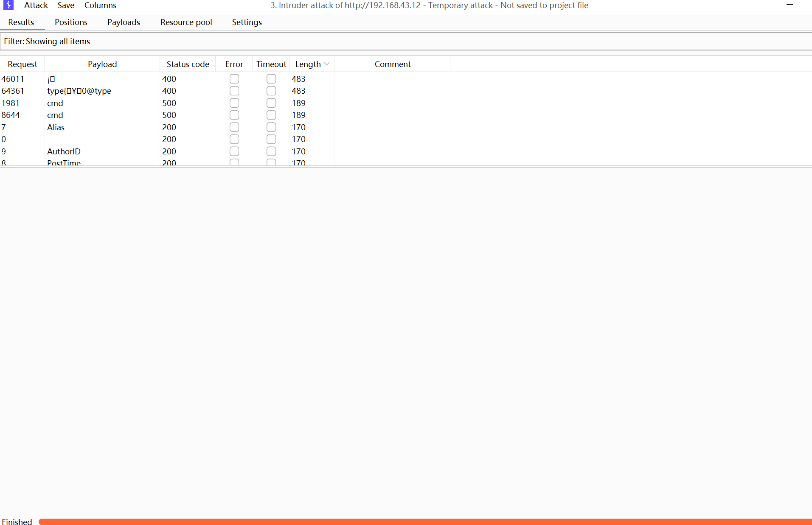Click the Burp Suite lightning logo icon
812x525 pixels.
(x=8, y=5)
